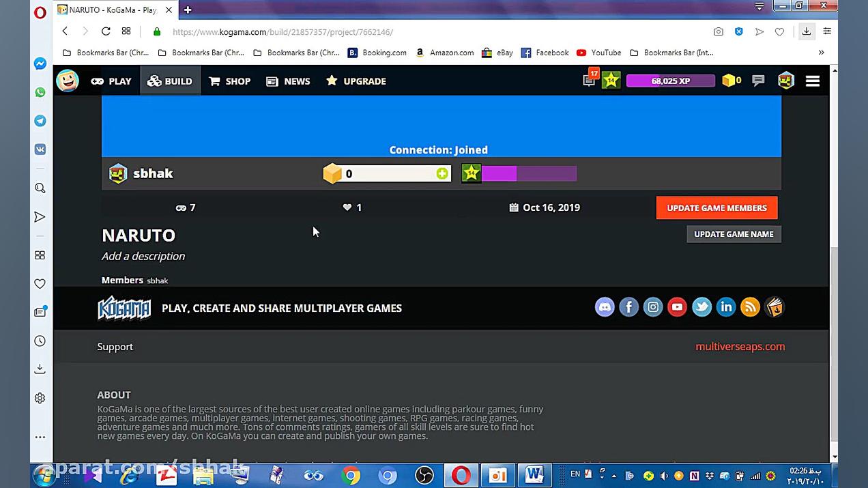Click the purple 68,025 XP bar
868x488 pixels.
click(670, 81)
